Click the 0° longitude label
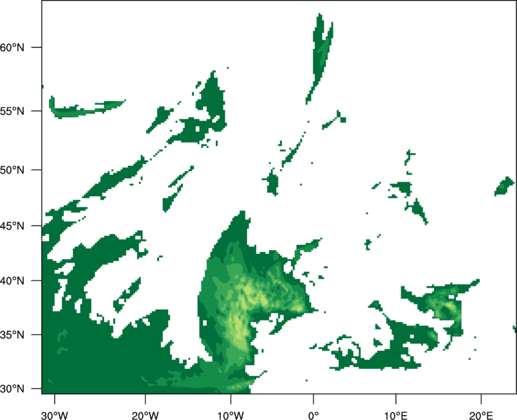This screenshot has width=517, height=420. [x=313, y=415]
